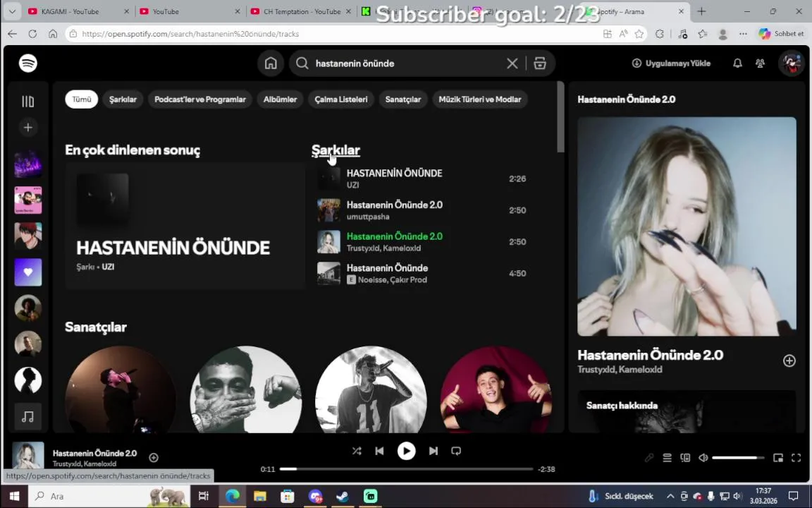812x508 pixels.
Task: Open the queue icon
Action: pyautogui.click(x=667, y=458)
